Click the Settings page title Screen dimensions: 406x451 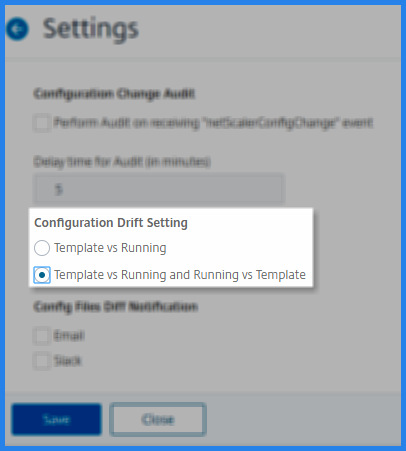tap(91, 29)
